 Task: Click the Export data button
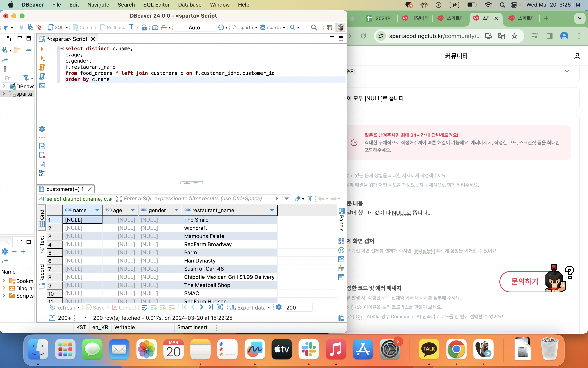click(x=248, y=308)
